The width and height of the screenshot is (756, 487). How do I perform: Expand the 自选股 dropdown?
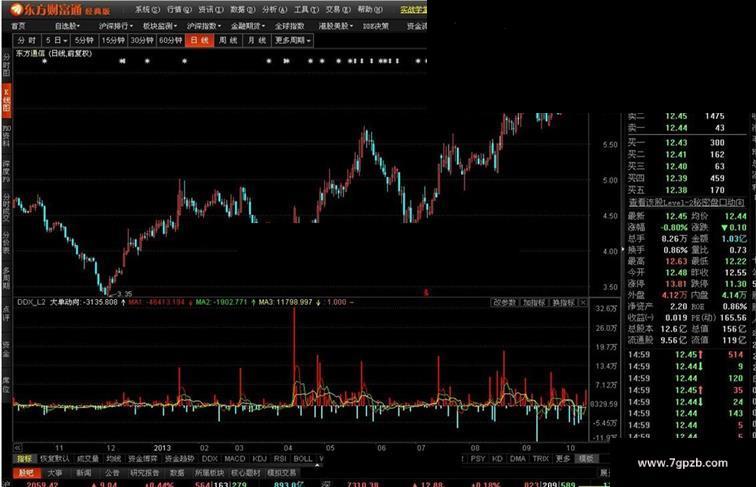coord(67,26)
